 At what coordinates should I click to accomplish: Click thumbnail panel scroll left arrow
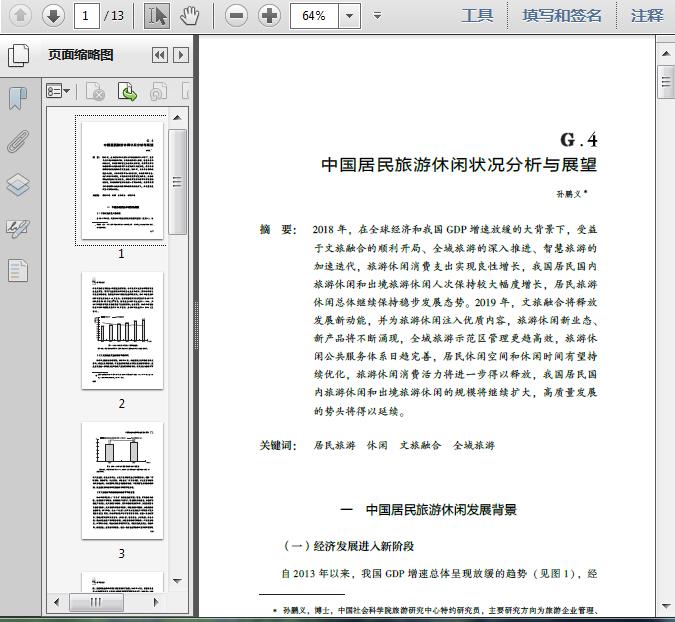click(x=56, y=602)
